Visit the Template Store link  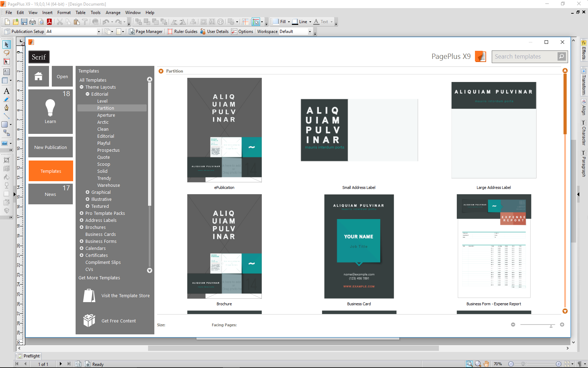pos(125,296)
